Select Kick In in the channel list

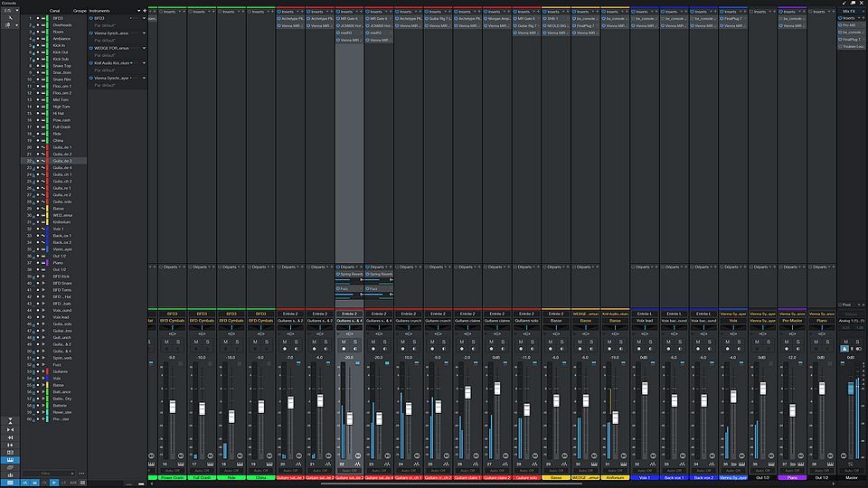pos(58,45)
